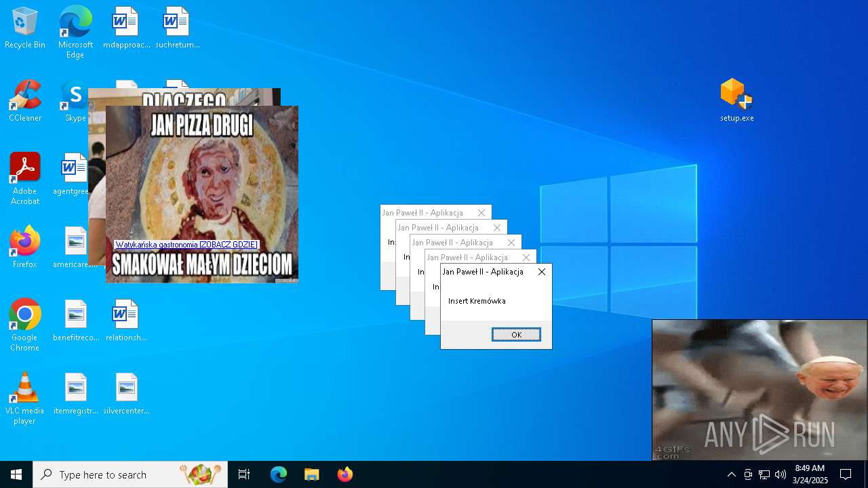868x488 pixels.
Task: Open the VLC media player shortcut
Action: coord(25,399)
